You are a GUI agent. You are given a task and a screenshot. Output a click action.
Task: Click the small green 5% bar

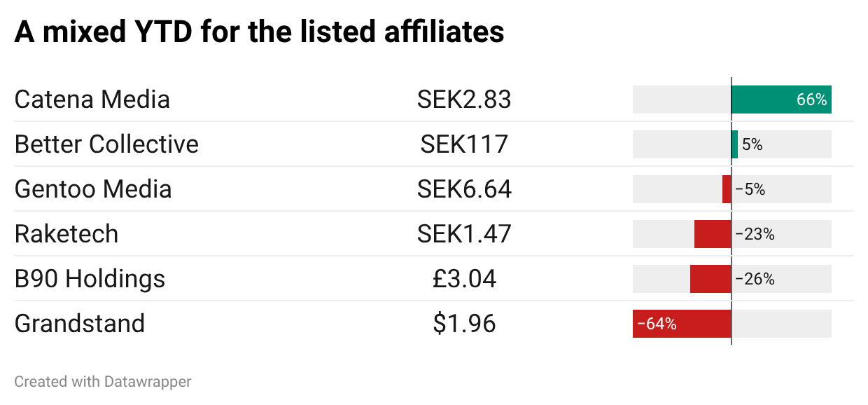[x=734, y=144]
